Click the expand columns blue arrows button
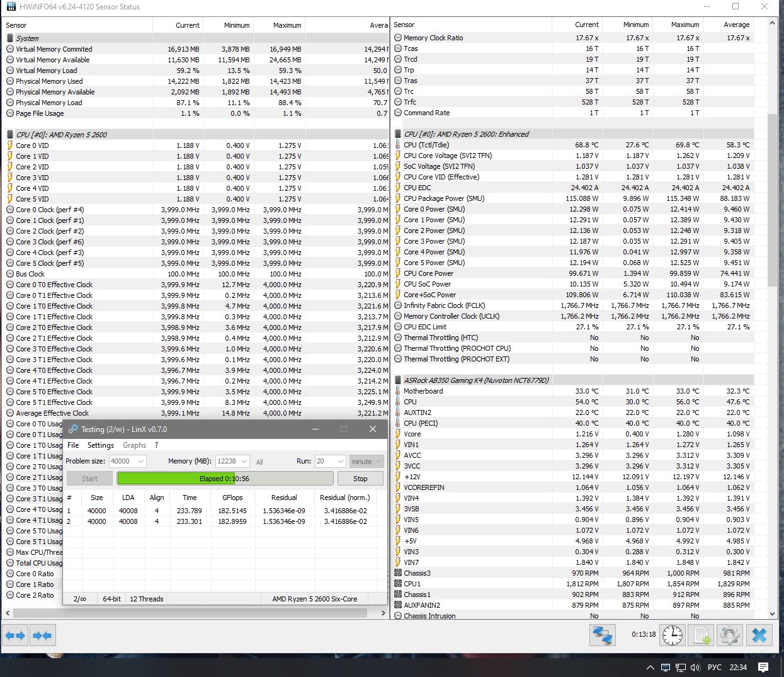Screen dimensions: 784x677 [15, 635]
